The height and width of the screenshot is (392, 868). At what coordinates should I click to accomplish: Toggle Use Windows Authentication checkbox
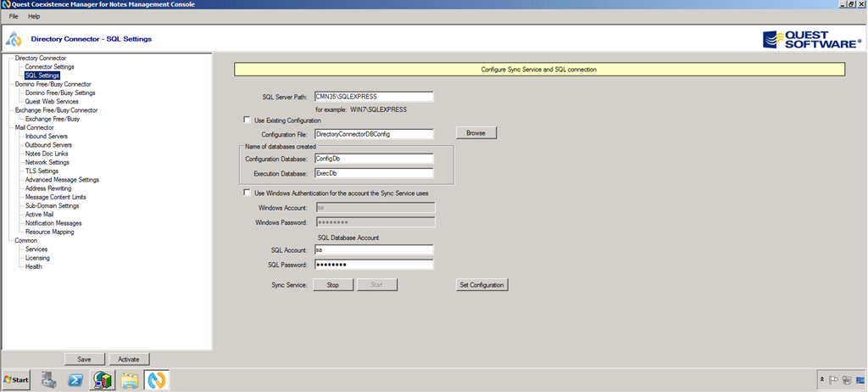tap(247, 193)
